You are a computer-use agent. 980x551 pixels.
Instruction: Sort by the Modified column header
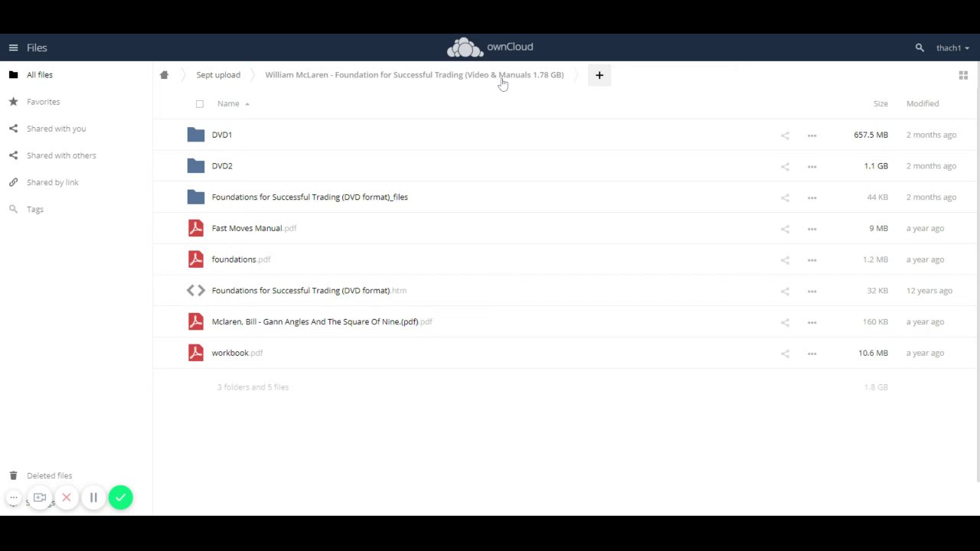922,103
